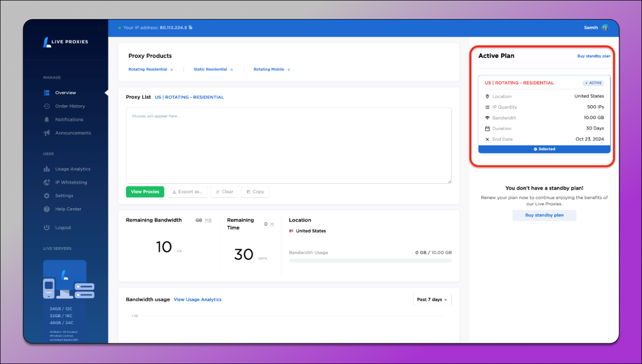The height and width of the screenshot is (364, 642).
Task: Click the IP address 80.113.224.5 text
Action: (173, 27)
